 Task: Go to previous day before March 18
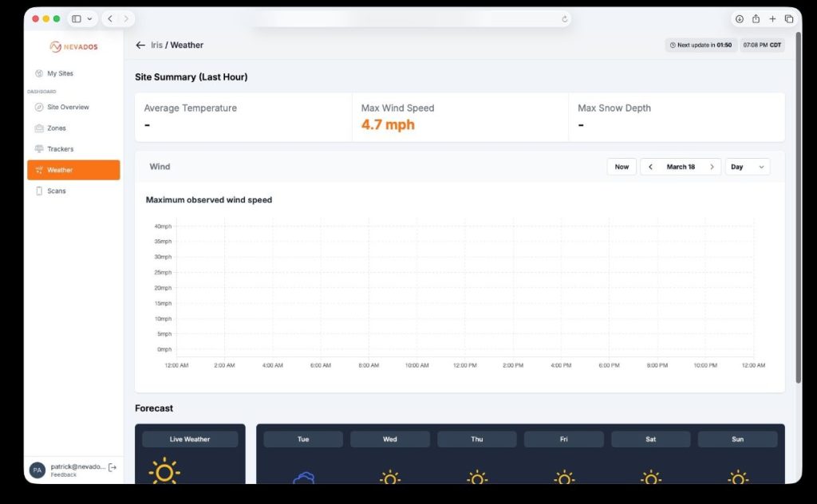point(650,167)
